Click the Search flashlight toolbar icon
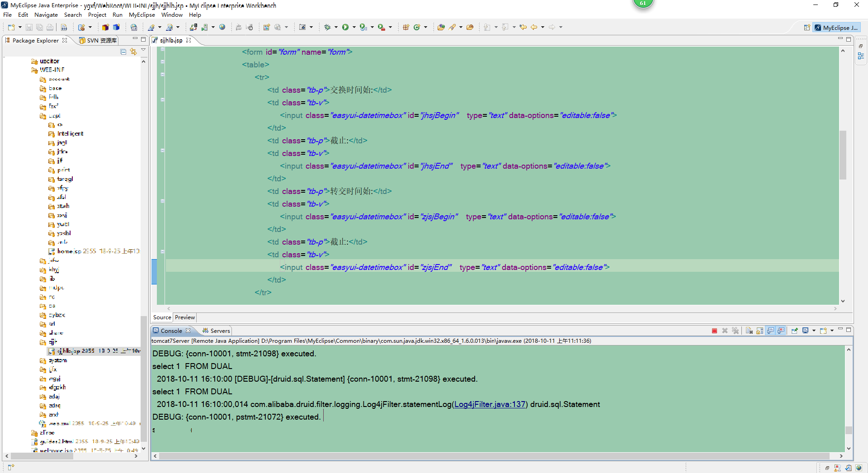The image size is (868, 473). [x=452, y=27]
